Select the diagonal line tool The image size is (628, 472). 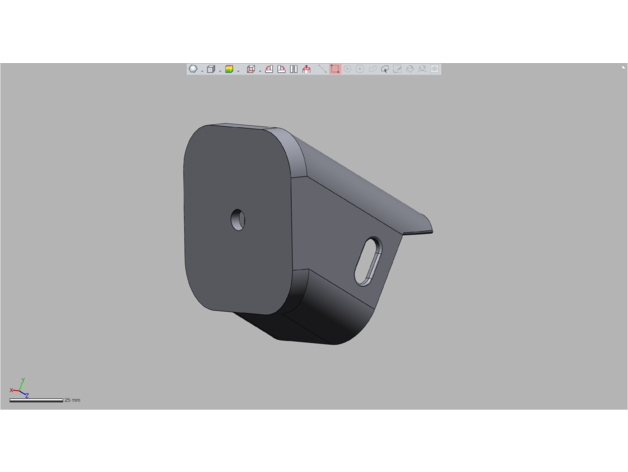coord(322,69)
